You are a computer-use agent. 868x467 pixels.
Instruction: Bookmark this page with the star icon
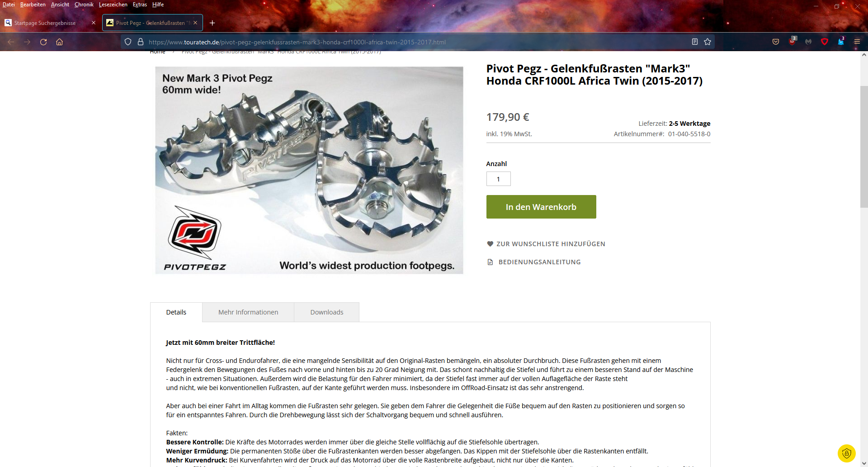708,42
